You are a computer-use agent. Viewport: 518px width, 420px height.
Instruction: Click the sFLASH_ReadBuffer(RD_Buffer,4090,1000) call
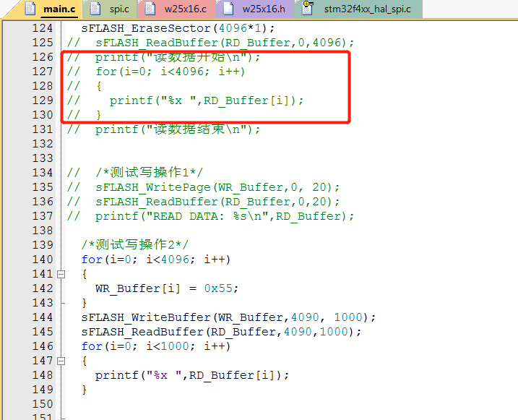221,332
